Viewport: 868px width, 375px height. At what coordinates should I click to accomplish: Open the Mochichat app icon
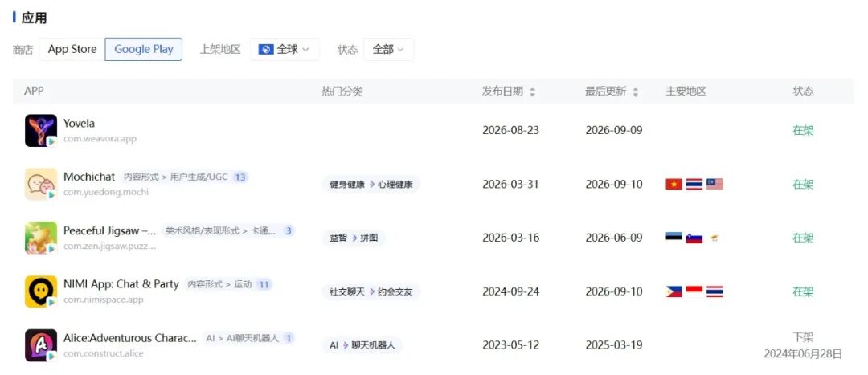(41, 184)
